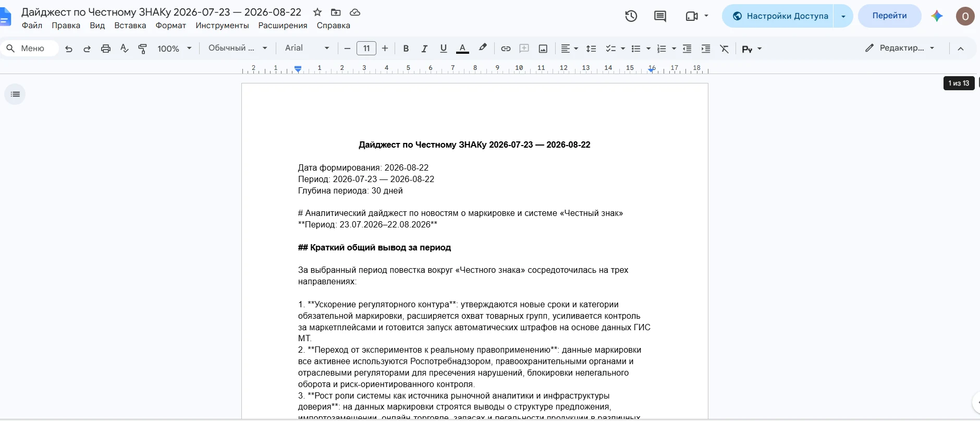This screenshot has width=980, height=421.
Task: Move document to folder icon
Action: click(336, 12)
